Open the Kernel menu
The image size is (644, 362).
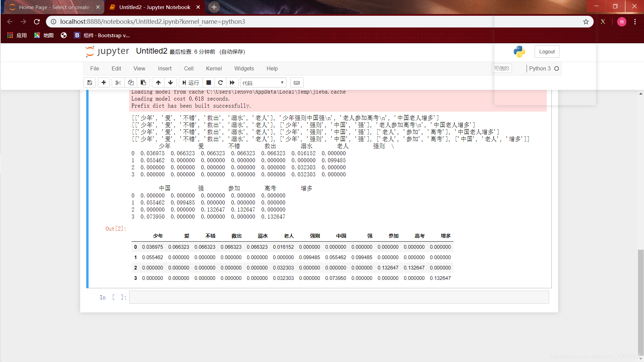[x=214, y=68]
